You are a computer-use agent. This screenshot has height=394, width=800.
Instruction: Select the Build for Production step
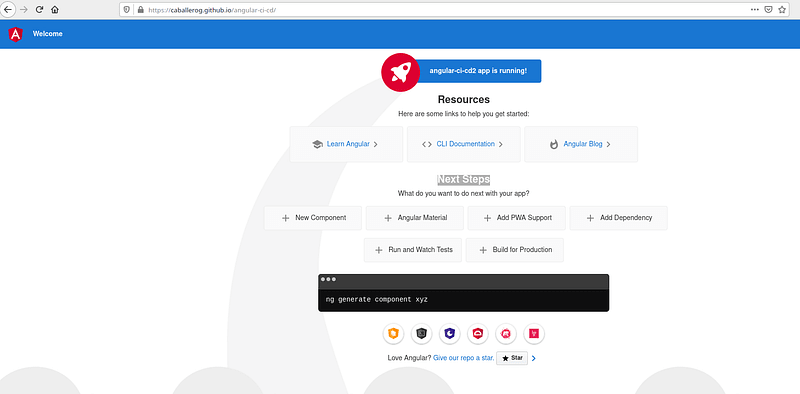(515, 250)
